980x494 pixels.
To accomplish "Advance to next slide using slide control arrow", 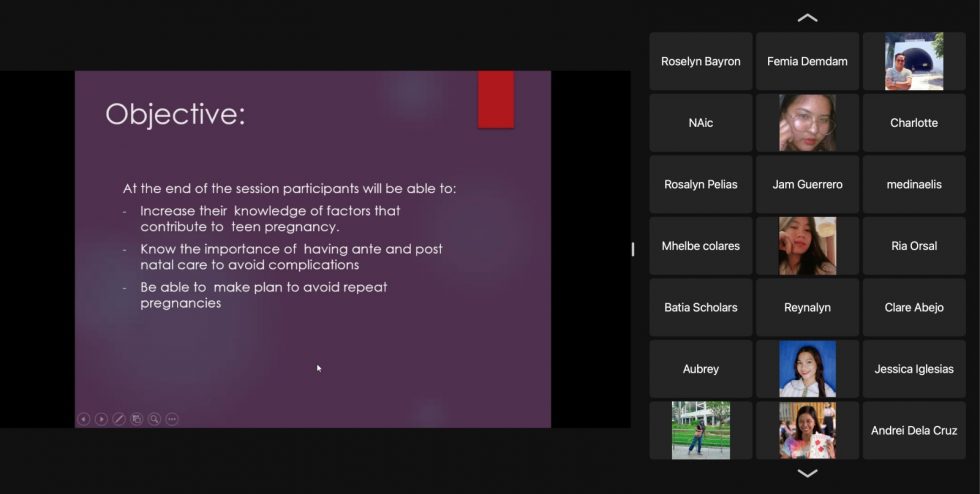I will 101,419.
